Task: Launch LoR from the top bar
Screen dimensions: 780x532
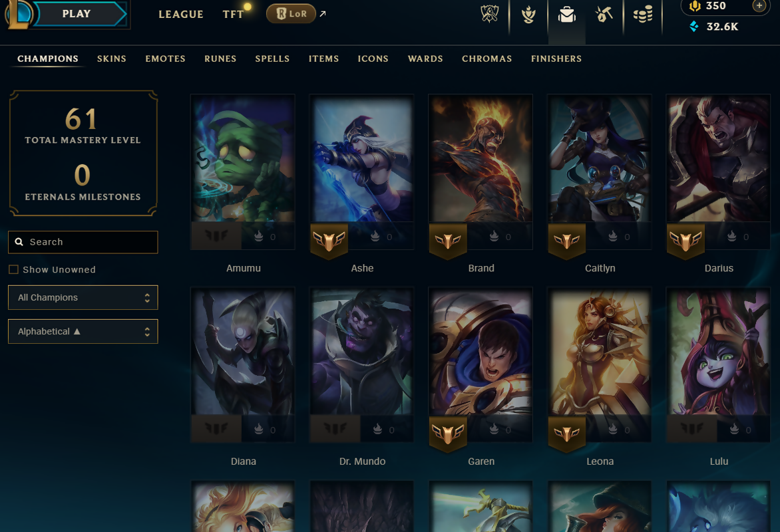Action: click(291, 14)
